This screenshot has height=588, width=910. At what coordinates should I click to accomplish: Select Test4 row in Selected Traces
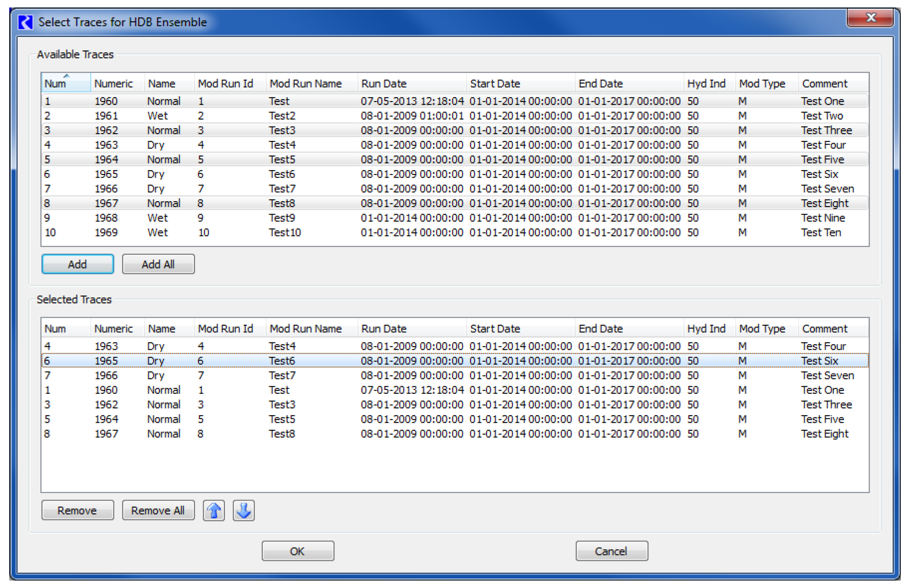(x=282, y=346)
